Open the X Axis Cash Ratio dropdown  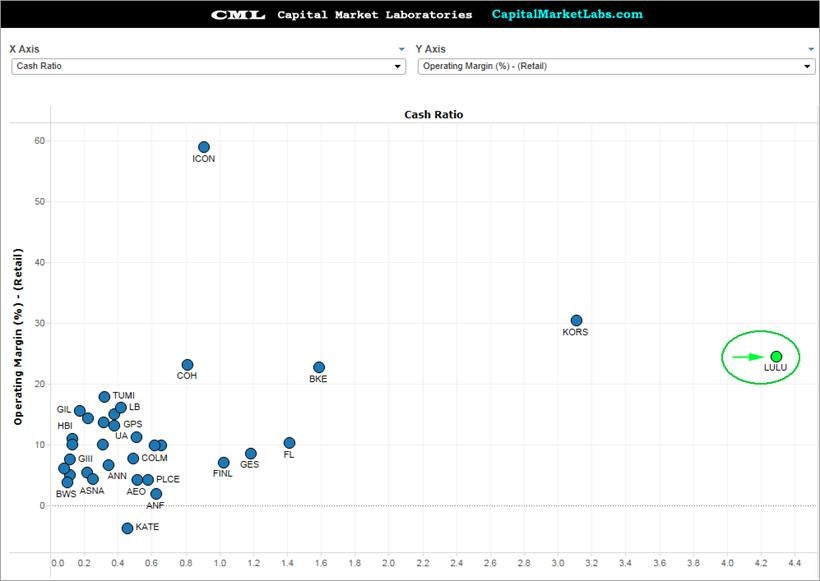tap(208, 66)
